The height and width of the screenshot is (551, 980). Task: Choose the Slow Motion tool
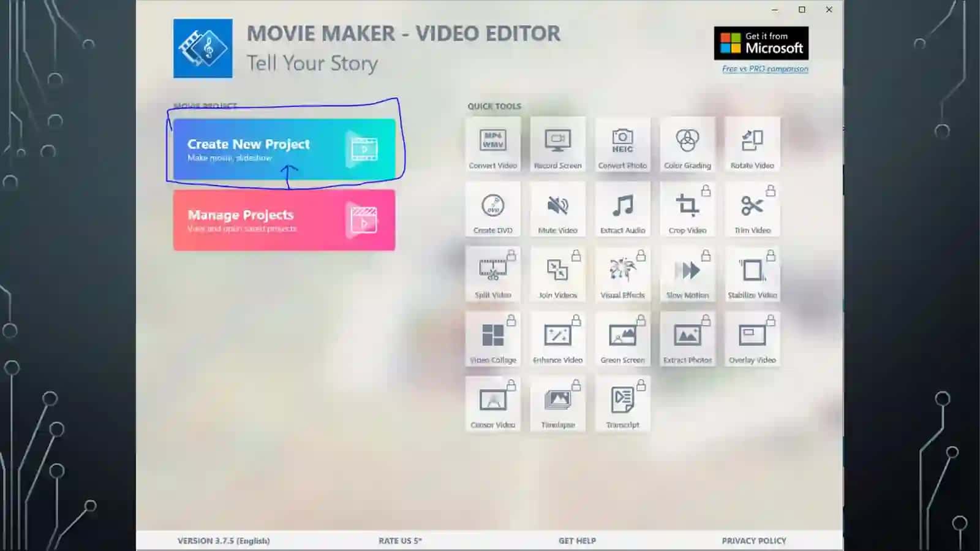pos(688,274)
